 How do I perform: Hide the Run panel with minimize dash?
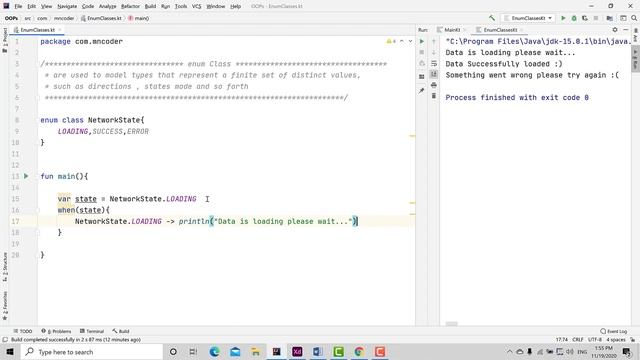(625, 30)
